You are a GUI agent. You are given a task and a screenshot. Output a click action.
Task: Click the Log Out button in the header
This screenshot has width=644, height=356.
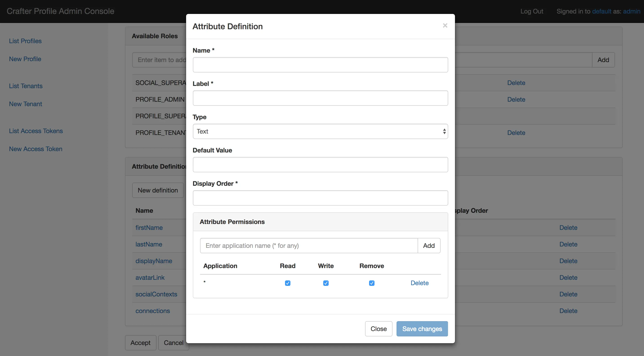pyautogui.click(x=532, y=11)
